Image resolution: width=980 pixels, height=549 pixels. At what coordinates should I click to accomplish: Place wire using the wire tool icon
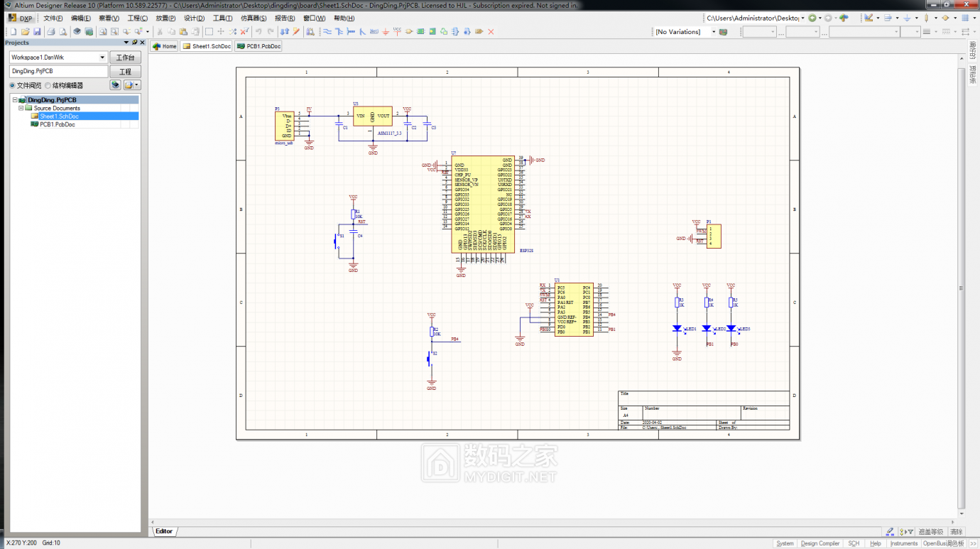(327, 32)
